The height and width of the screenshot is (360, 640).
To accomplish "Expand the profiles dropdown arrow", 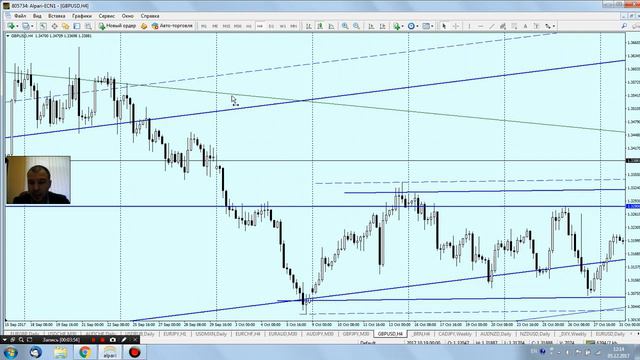I will [32, 26].
